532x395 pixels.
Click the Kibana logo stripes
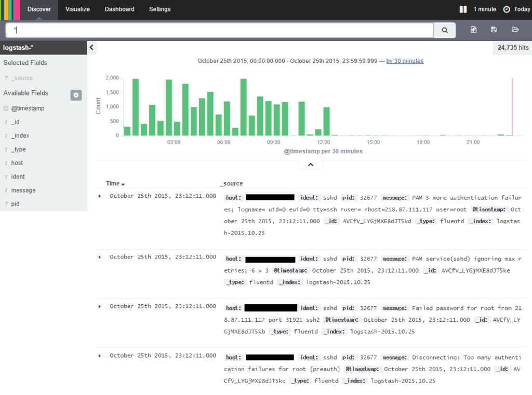click(10, 10)
